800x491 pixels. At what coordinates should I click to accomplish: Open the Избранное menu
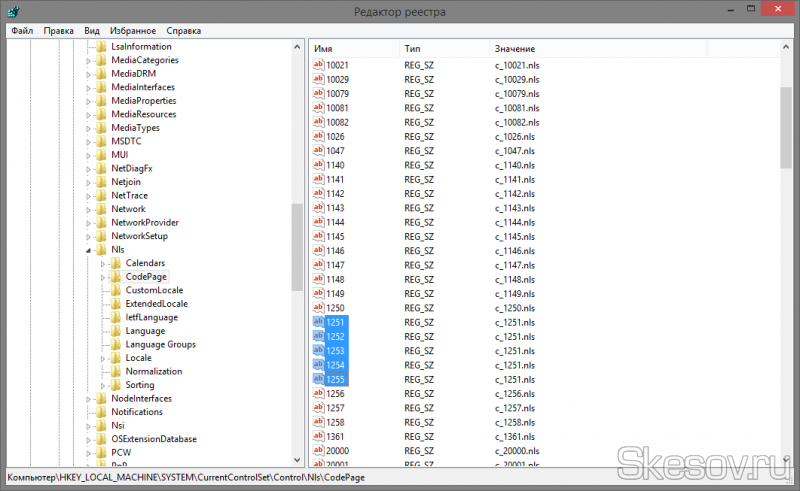[x=132, y=31]
